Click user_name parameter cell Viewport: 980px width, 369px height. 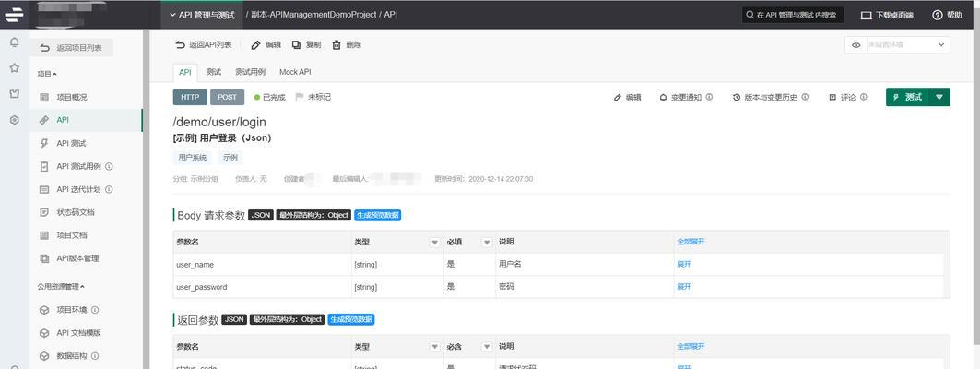point(262,265)
